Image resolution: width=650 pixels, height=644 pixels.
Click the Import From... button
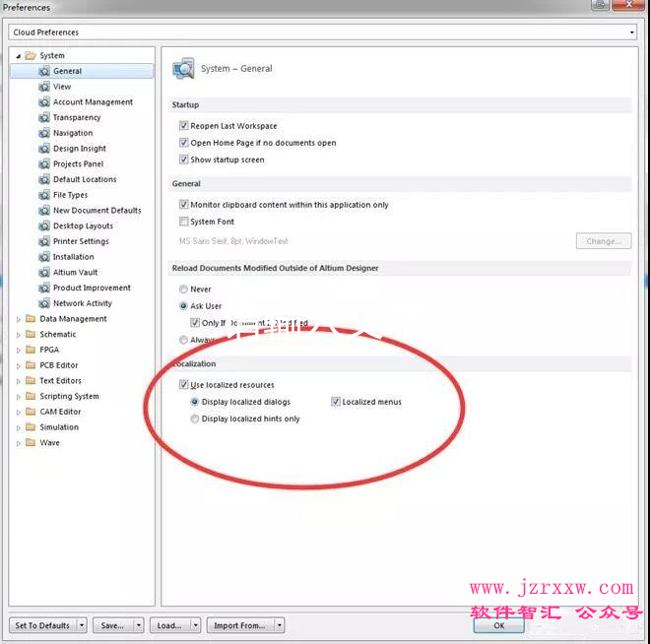(239, 625)
